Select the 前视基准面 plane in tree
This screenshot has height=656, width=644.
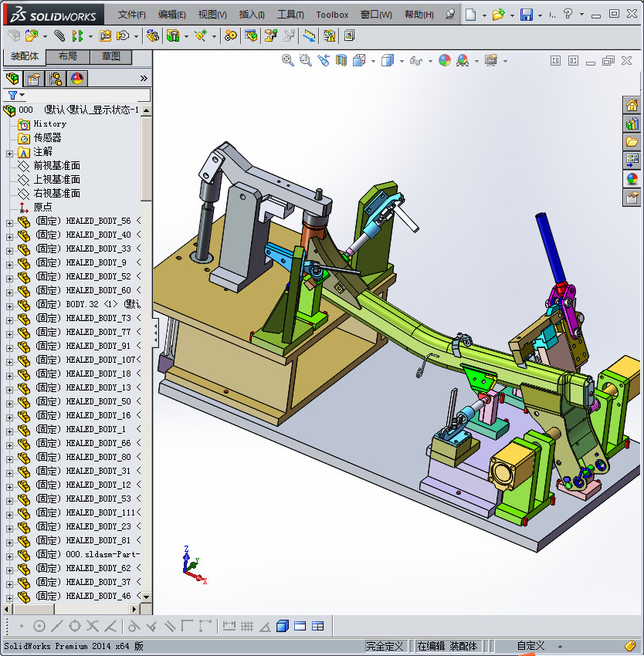pos(56,166)
